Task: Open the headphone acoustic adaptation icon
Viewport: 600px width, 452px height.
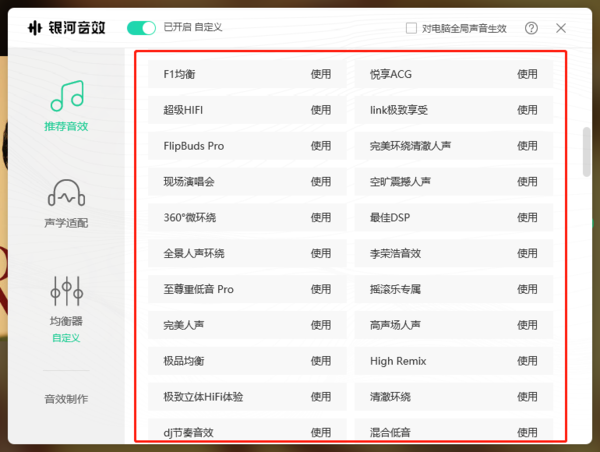Action: pos(66,192)
